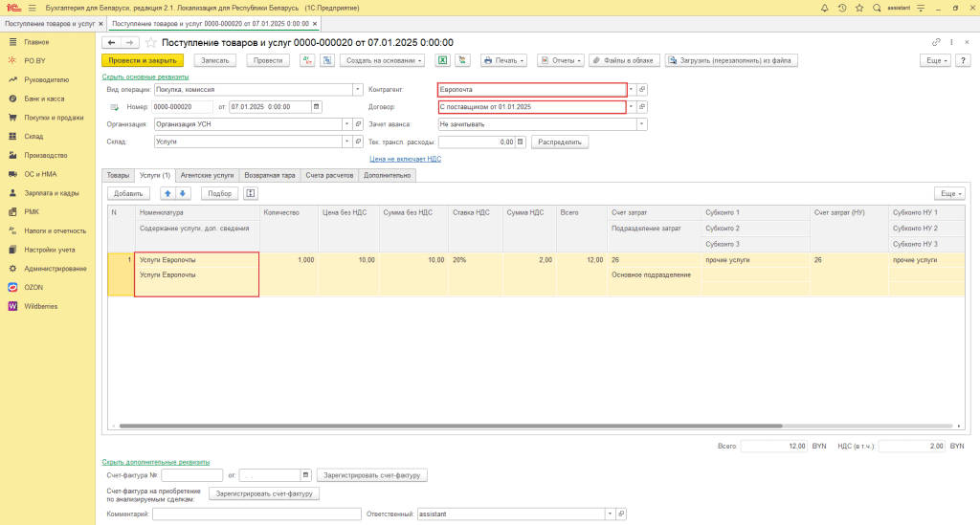Expand Зачет аванса dropdown

[x=642, y=124]
